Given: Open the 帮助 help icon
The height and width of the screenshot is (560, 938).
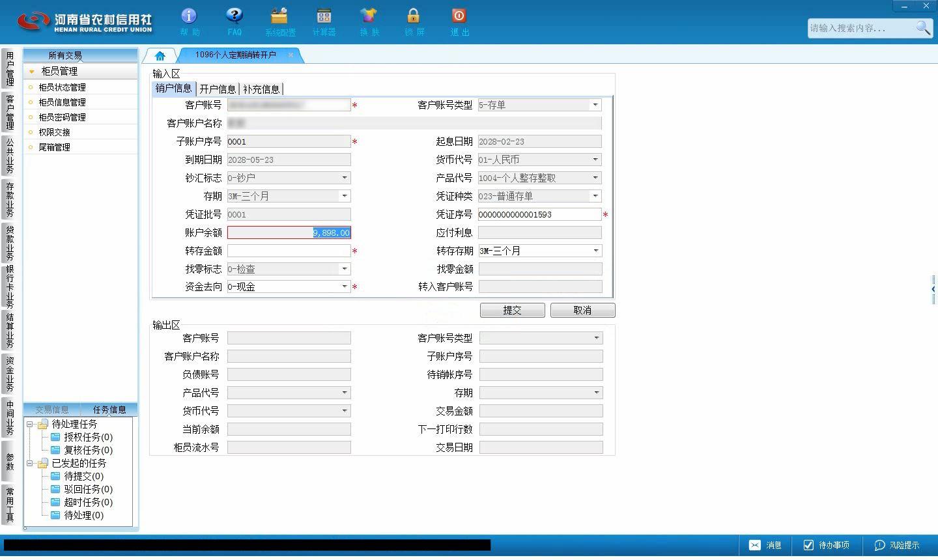Looking at the screenshot, I should (x=189, y=16).
